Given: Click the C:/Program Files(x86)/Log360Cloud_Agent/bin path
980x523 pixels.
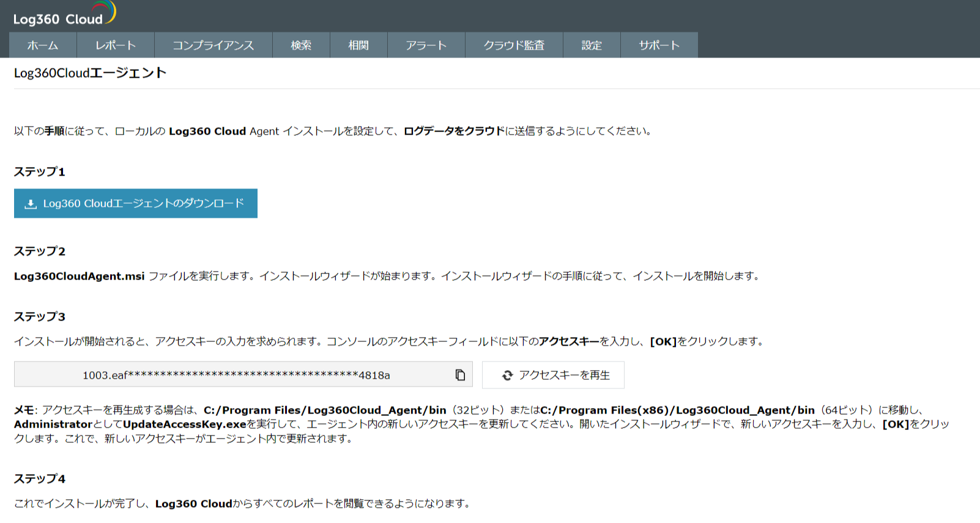Looking at the screenshot, I should click(678, 410).
